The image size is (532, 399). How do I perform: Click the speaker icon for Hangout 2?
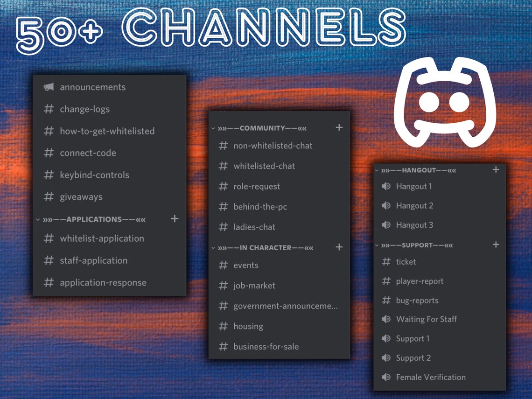pos(386,205)
